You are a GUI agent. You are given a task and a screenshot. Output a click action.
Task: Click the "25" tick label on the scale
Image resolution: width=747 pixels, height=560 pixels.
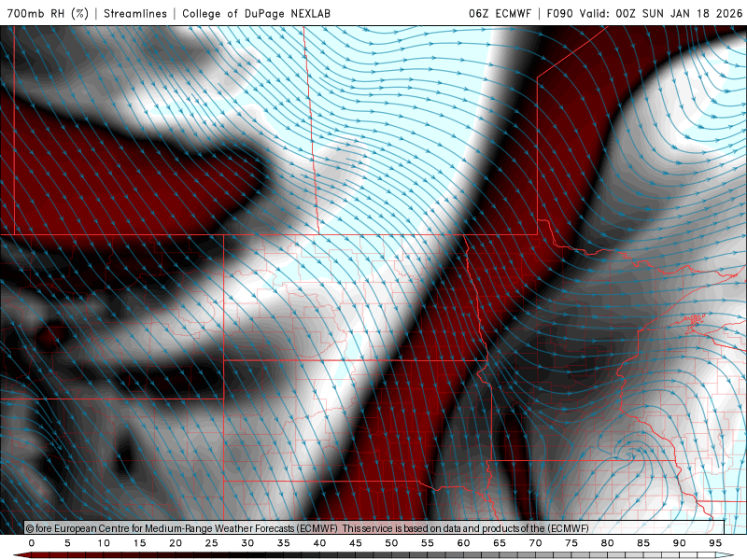(212, 543)
